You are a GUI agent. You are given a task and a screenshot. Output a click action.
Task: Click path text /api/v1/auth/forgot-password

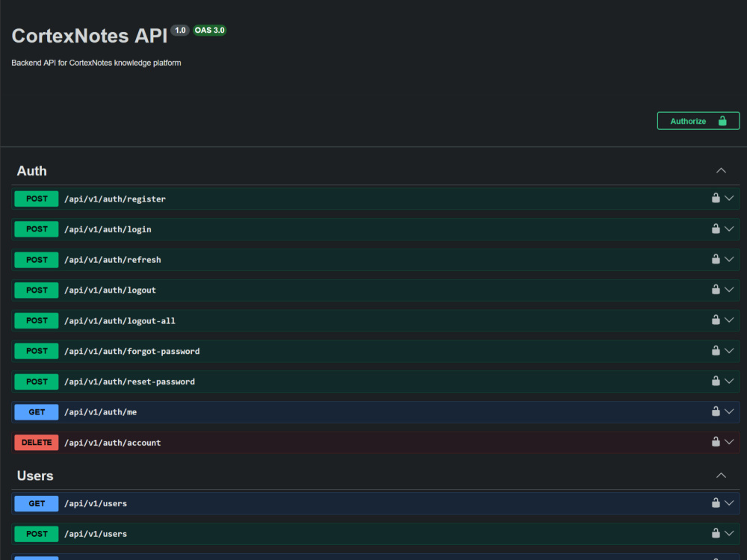click(132, 351)
